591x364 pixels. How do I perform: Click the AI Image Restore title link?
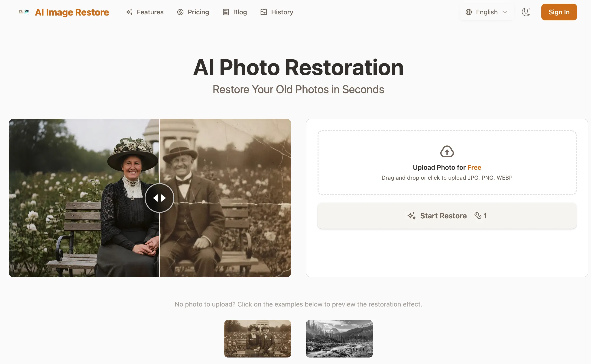tap(72, 12)
